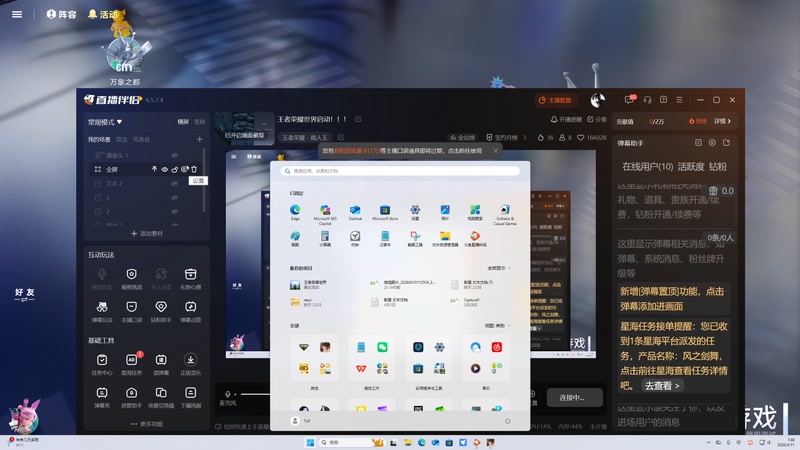Open the 下播海报 tool icon
800x450 pixels.
click(x=190, y=397)
